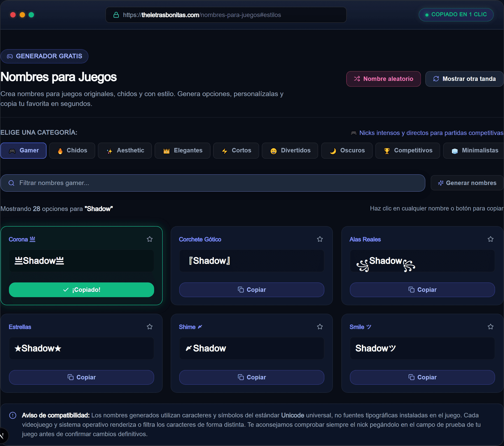Choose the Elegantes category
The width and height of the screenshot is (504, 446).
click(x=182, y=150)
